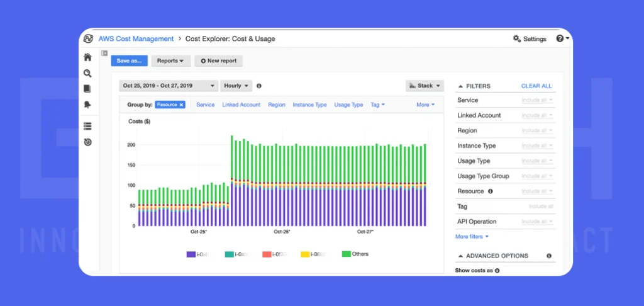Screen dimensions: 644x306
Task: Click info icon beside Resource filter
Action: (490, 191)
